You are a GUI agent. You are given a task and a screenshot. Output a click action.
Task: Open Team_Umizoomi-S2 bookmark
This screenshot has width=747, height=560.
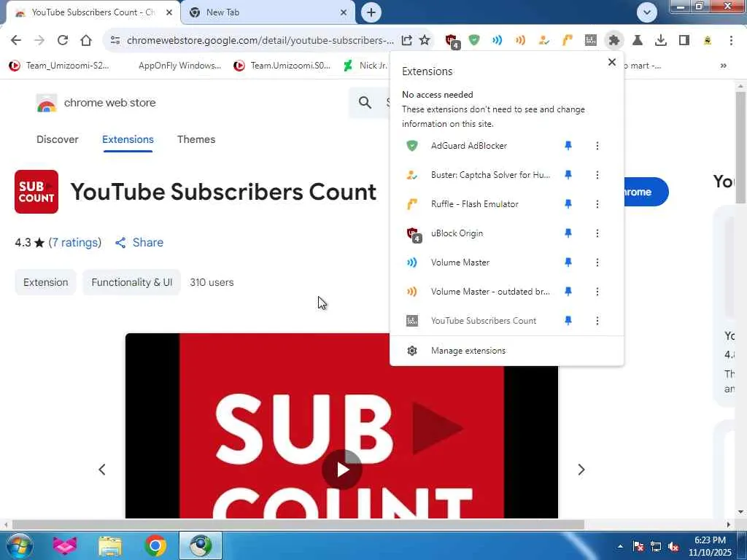(60, 66)
